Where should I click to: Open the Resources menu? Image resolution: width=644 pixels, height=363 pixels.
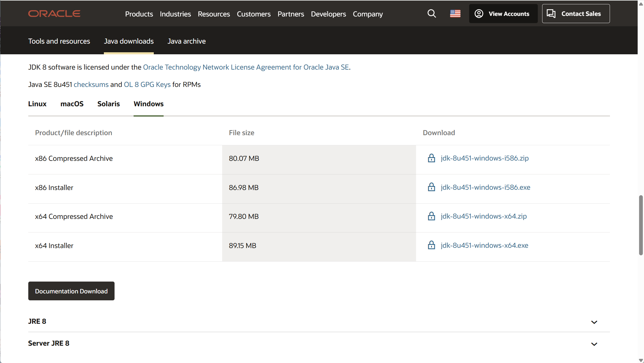(214, 14)
